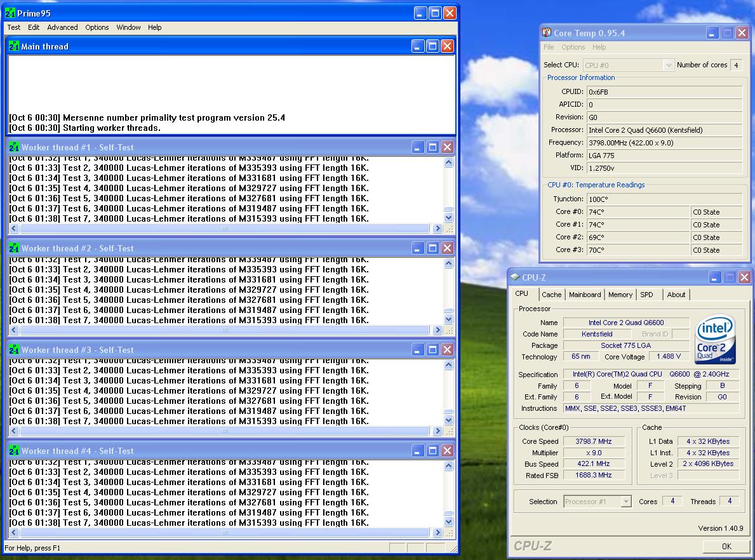Click the Worker thread #1 window icon
The image size is (755, 560).
pos(14,147)
